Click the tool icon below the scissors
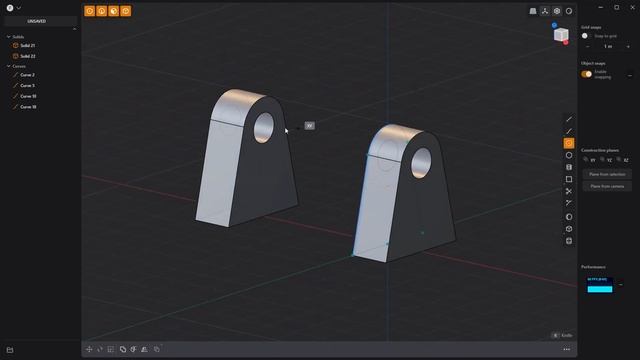 tap(569, 203)
